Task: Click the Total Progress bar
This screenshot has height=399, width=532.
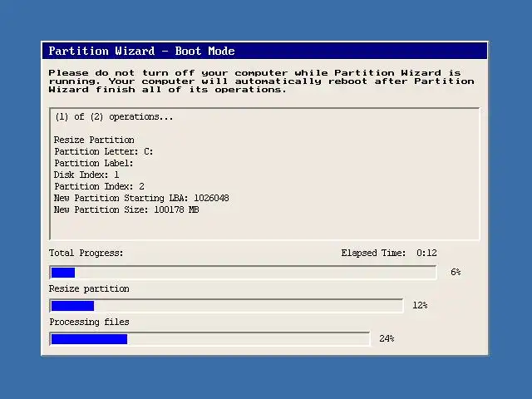Action: (243, 273)
